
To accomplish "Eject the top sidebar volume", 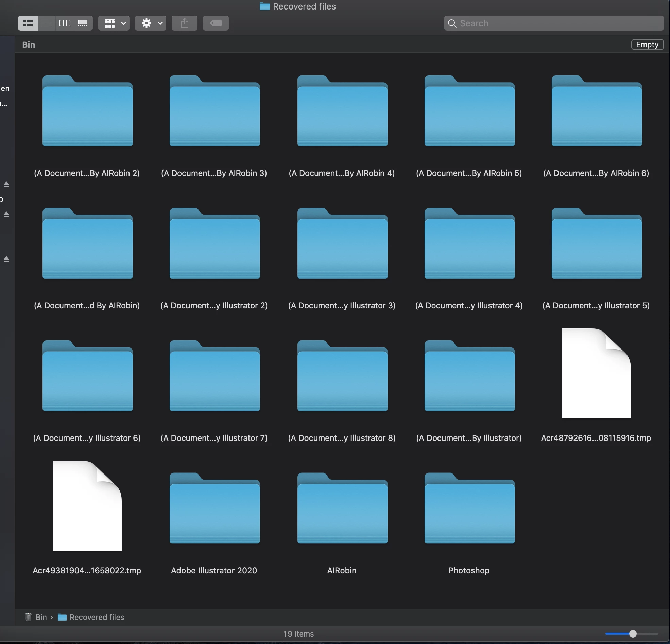I will click(6, 184).
